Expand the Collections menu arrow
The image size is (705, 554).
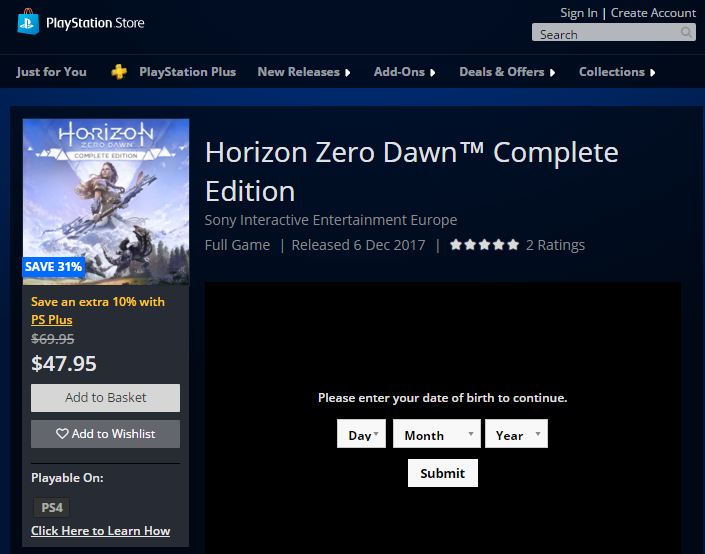point(652,73)
